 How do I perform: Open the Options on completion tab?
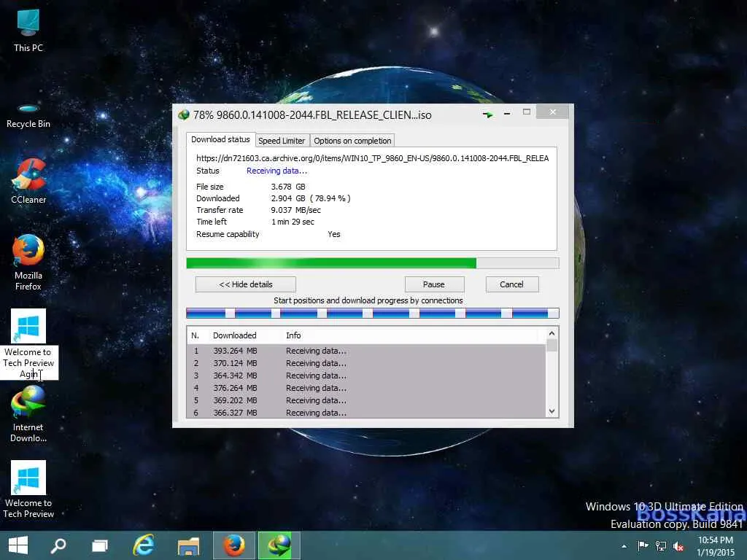click(x=352, y=141)
